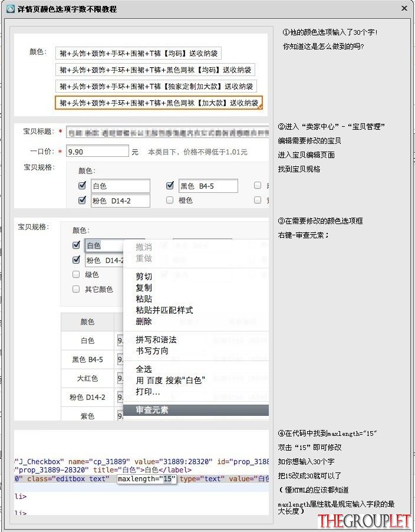Select the 大红色 table row cell
The height and width of the screenshot is (532, 415).
click(87, 378)
